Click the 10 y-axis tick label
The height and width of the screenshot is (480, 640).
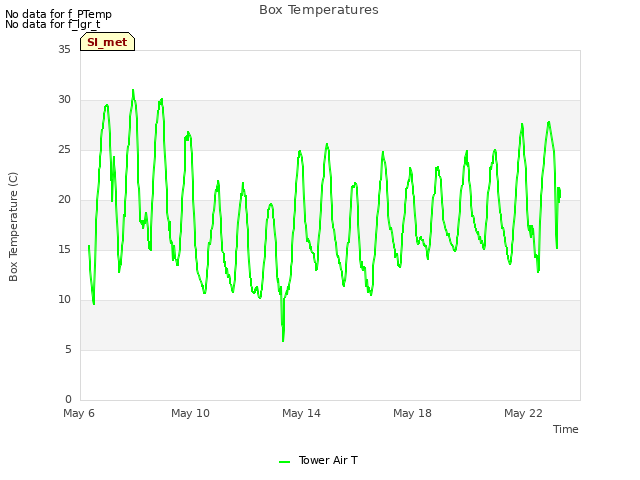click(x=64, y=300)
